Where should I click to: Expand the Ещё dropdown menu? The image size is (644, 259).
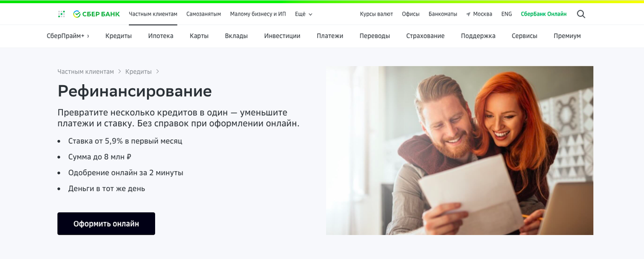pyautogui.click(x=304, y=14)
